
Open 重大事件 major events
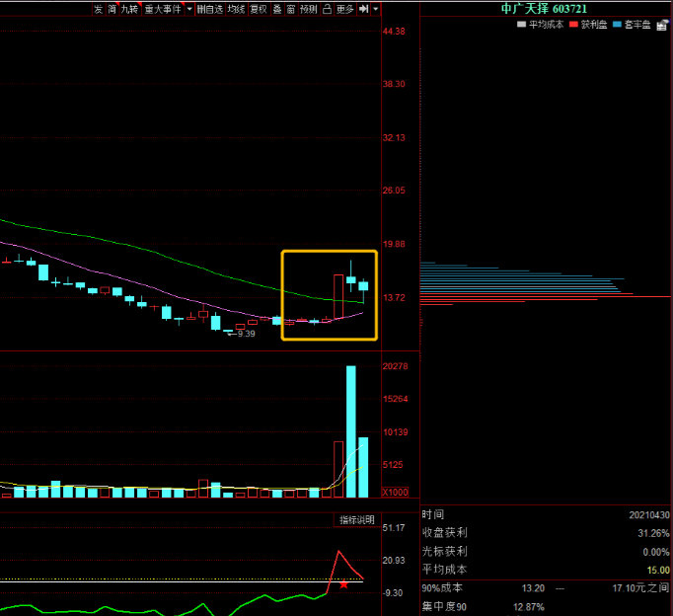click(x=163, y=9)
